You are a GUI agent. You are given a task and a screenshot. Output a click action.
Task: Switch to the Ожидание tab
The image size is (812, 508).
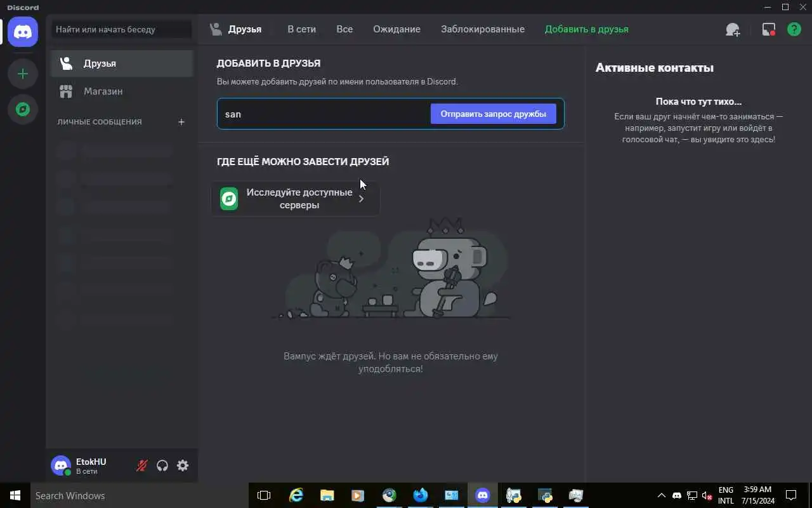tap(396, 29)
